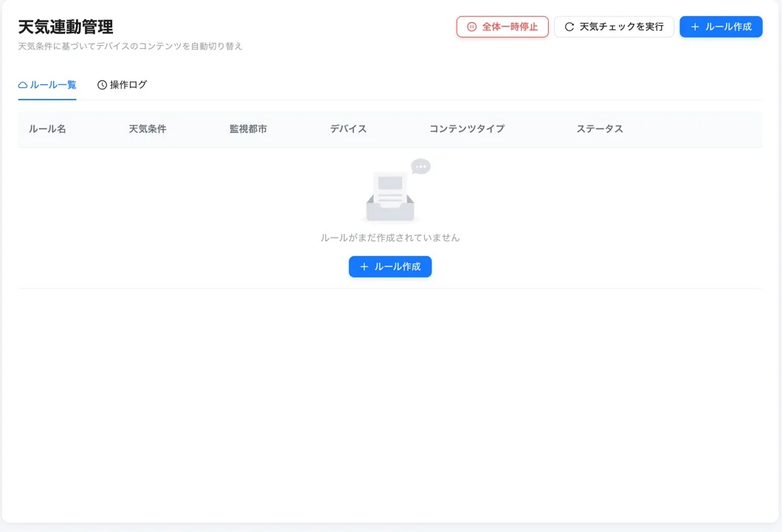Viewport: 782px width, 532px height.
Task: Click the 天気条件 column header
Action: click(x=148, y=129)
